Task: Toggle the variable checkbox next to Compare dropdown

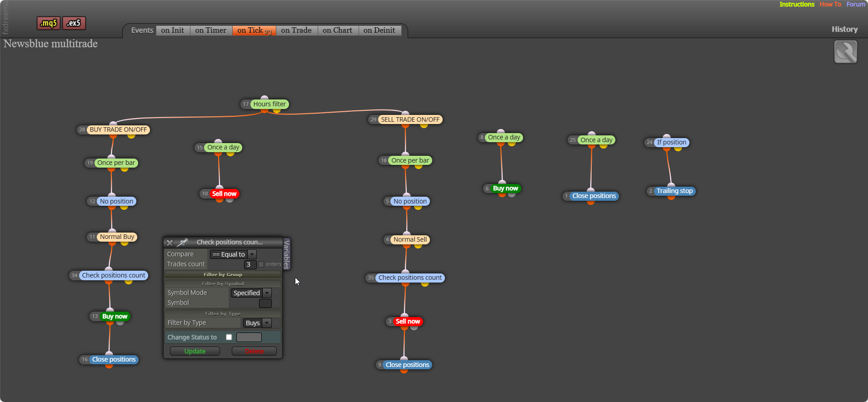Action: point(262,254)
